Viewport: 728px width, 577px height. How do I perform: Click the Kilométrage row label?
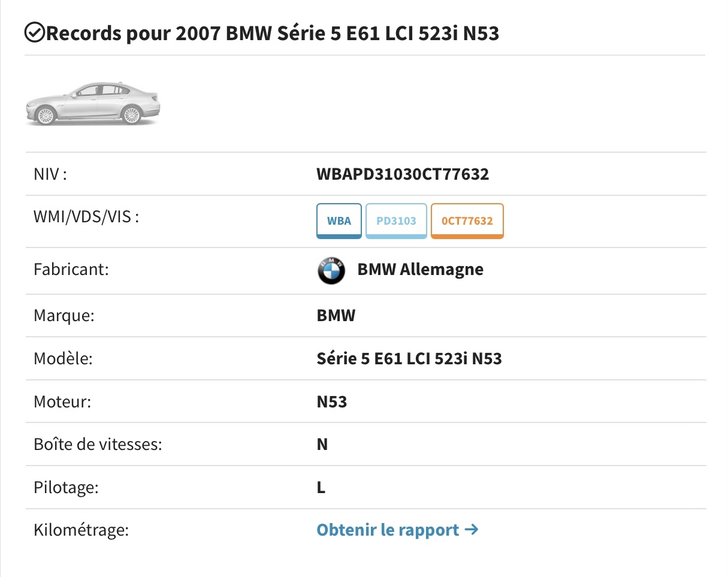coord(81,530)
